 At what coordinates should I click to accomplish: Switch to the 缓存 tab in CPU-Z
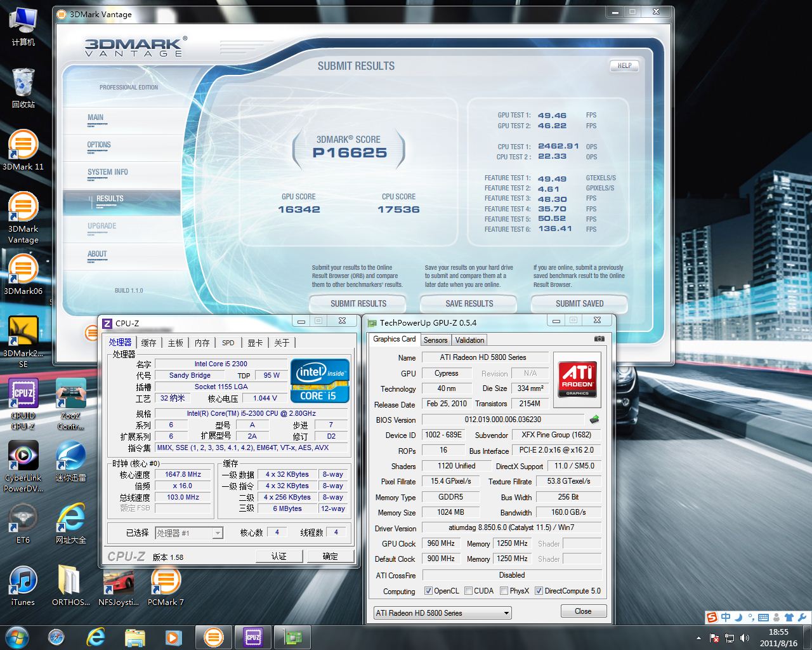pos(148,343)
